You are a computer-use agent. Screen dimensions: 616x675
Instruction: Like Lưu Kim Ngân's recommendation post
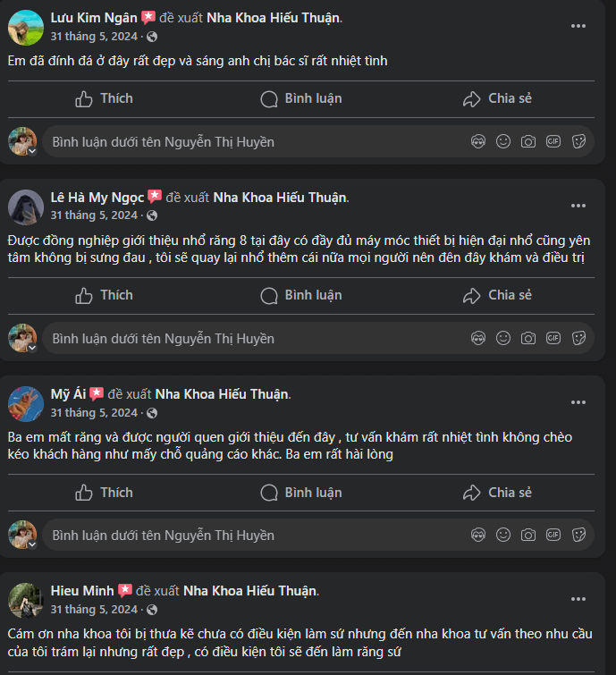104,98
